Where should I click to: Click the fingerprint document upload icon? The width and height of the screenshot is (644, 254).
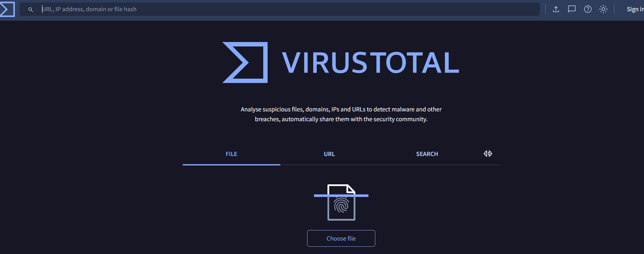(x=341, y=206)
